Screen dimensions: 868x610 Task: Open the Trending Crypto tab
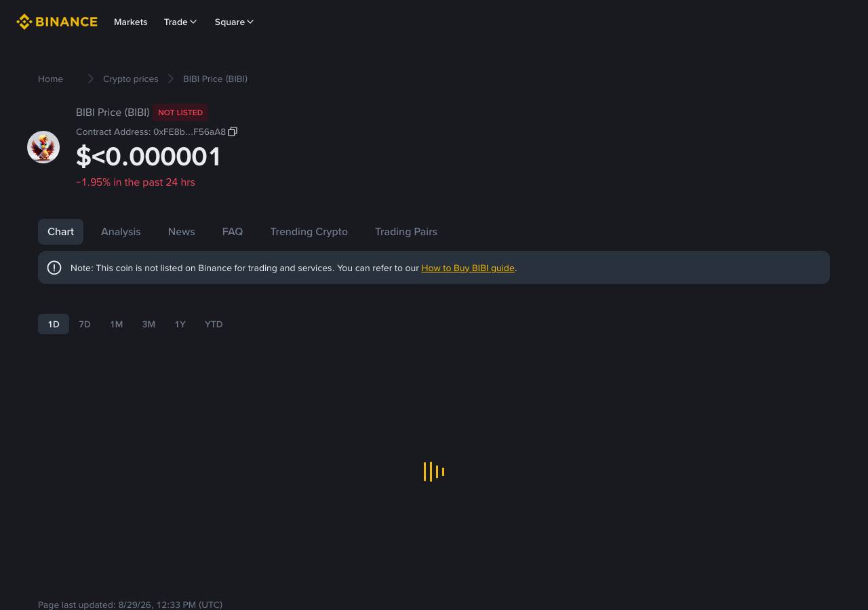click(309, 232)
